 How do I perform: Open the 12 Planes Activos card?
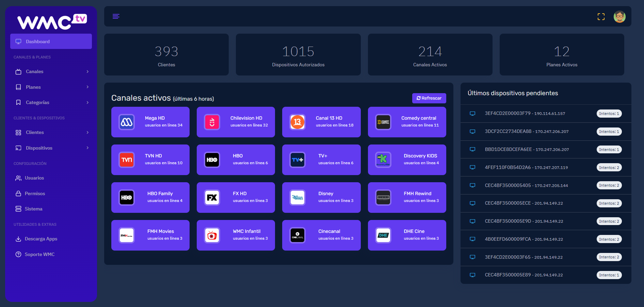(562, 54)
